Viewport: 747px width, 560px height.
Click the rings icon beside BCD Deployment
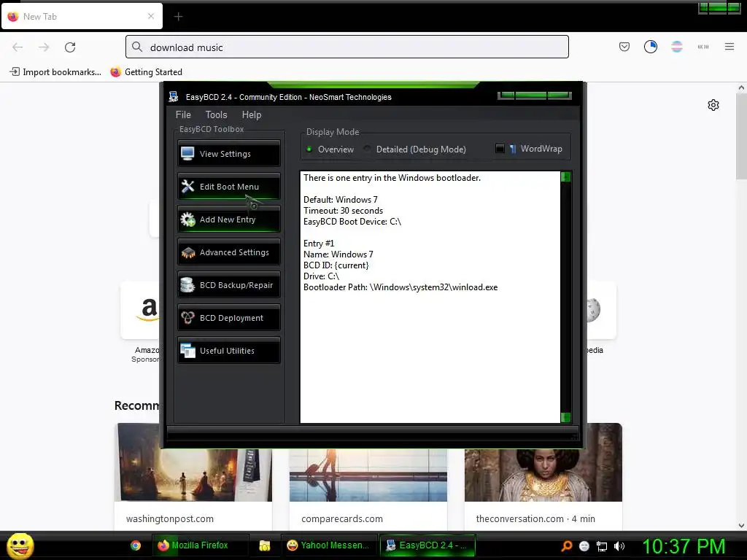click(187, 318)
